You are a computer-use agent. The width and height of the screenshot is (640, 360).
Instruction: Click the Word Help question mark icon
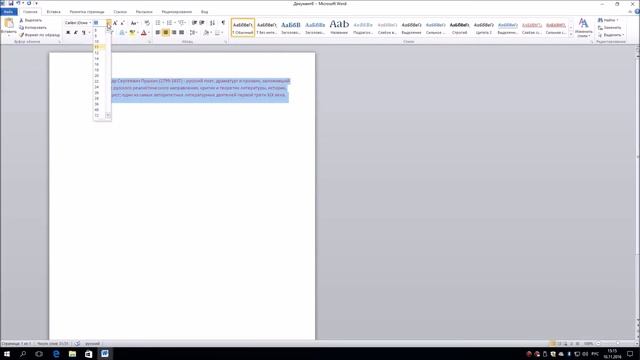click(637, 12)
